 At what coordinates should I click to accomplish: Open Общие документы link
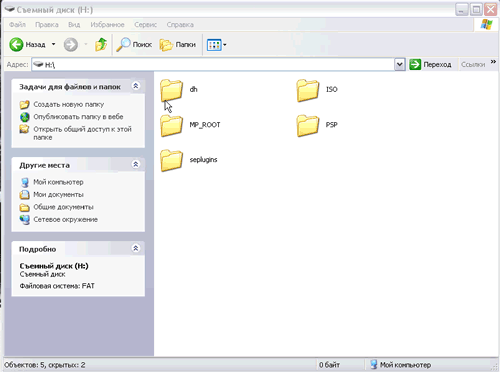63,207
